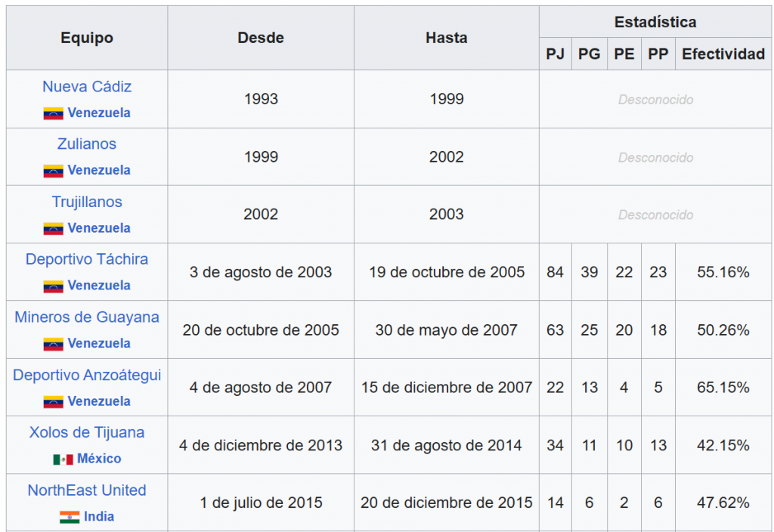The height and width of the screenshot is (532, 774).
Task: Click the Venezuela flag under Deportivo Táchira
Action: (53, 286)
